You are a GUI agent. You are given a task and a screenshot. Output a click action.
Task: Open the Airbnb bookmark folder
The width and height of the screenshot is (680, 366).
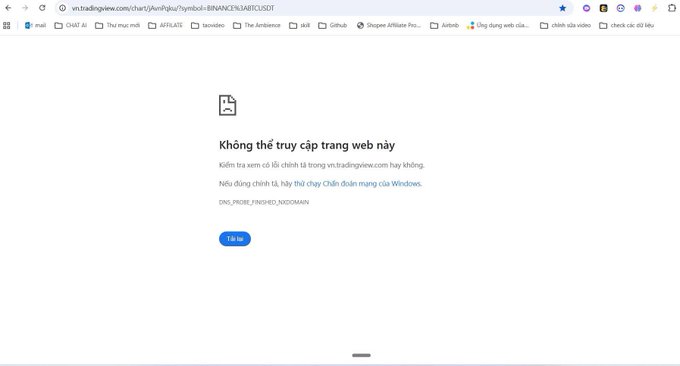(445, 26)
